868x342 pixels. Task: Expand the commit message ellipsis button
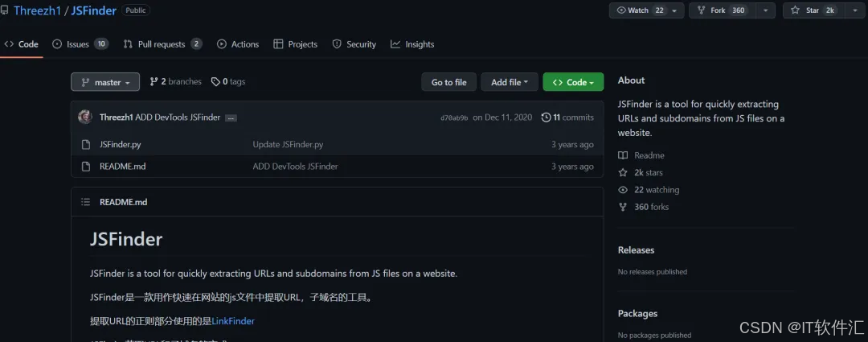(x=231, y=118)
